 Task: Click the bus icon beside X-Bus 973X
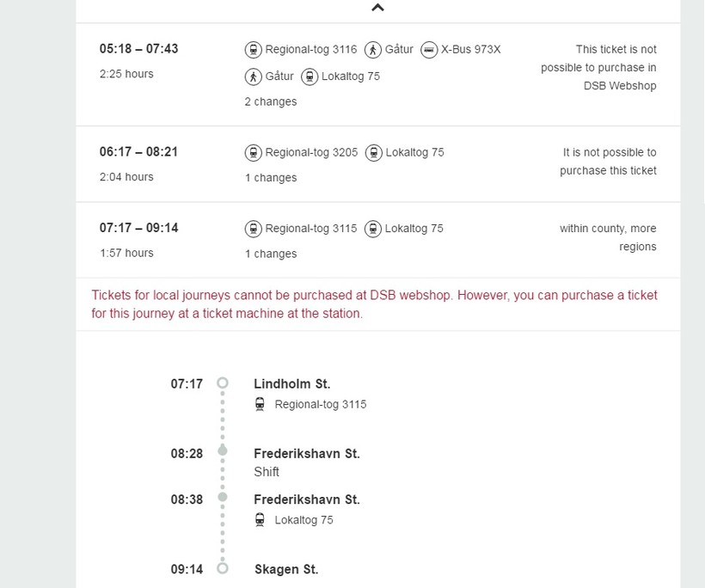429,50
